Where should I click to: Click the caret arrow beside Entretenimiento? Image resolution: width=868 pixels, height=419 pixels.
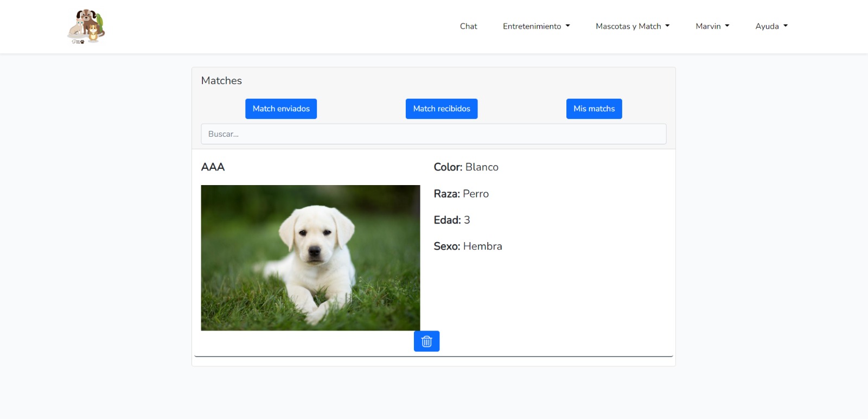(x=568, y=26)
